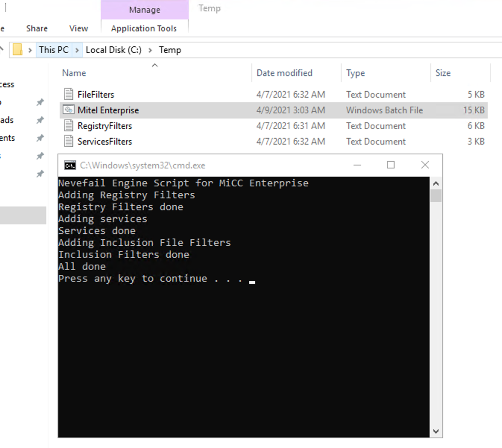Click the cmd scrollbar down arrow
Image resolution: width=502 pixels, height=448 pixels.
point(436,431)
